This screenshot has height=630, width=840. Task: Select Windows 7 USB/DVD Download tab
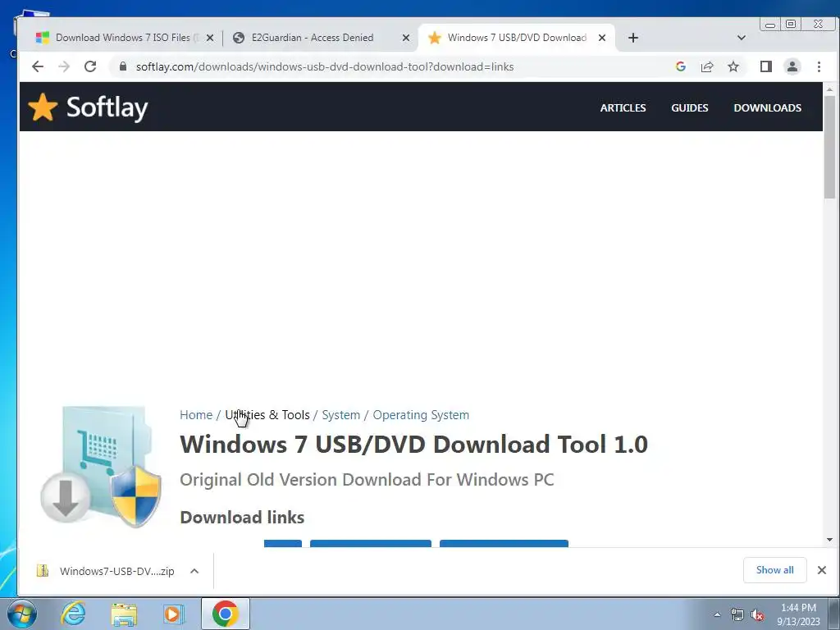[517, 38]
